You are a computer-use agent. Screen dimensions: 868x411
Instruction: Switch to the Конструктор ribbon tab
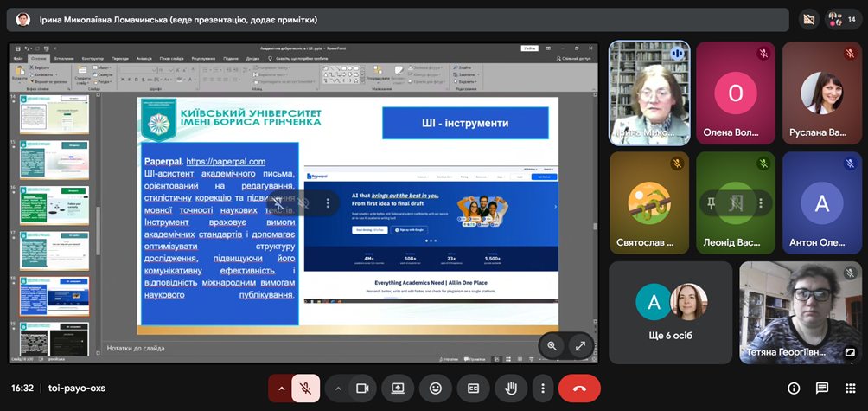coord(93,59)
